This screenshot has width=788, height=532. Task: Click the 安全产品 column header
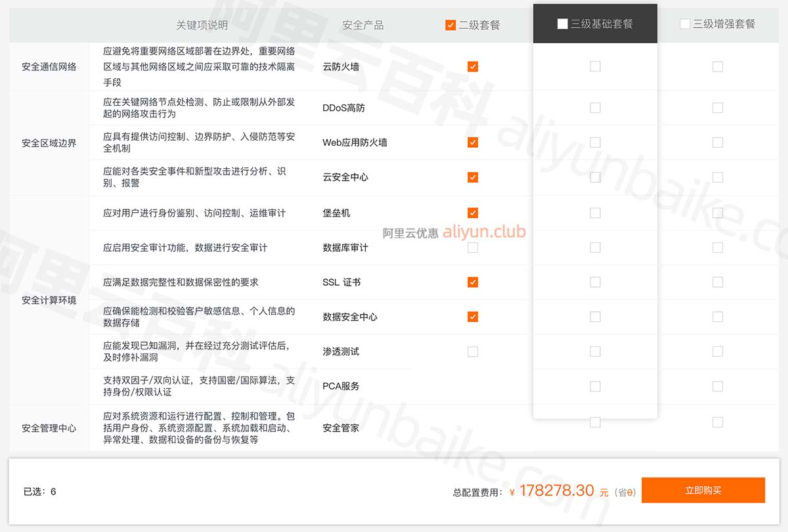coord(362,25)
